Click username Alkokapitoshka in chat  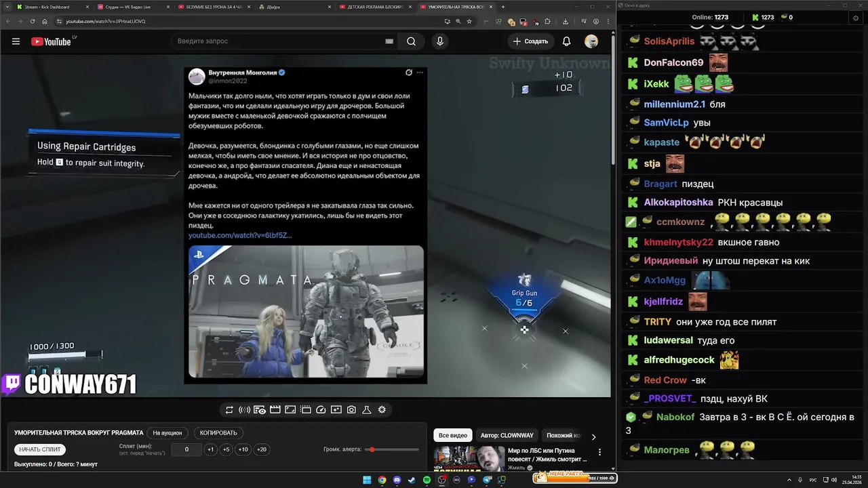pos(678,203)
